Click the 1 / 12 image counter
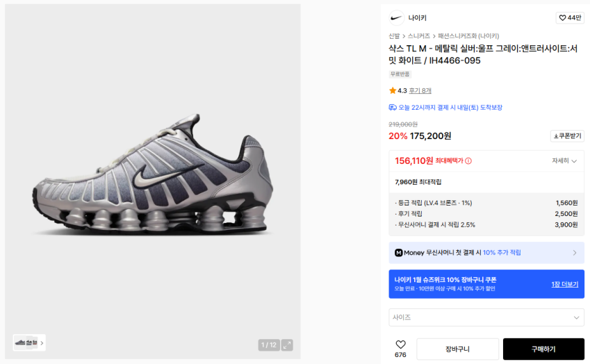590x364 pixels. coord(268,345)
